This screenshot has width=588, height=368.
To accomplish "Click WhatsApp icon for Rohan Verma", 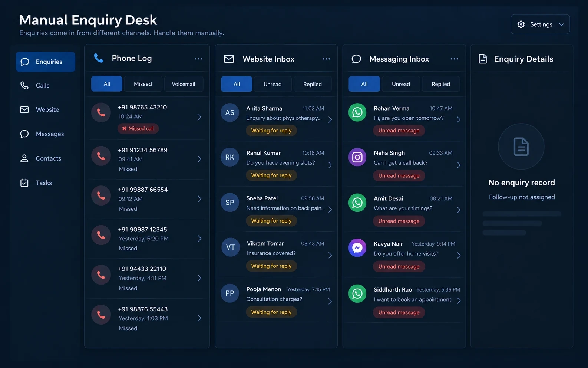I will (357, 112).
